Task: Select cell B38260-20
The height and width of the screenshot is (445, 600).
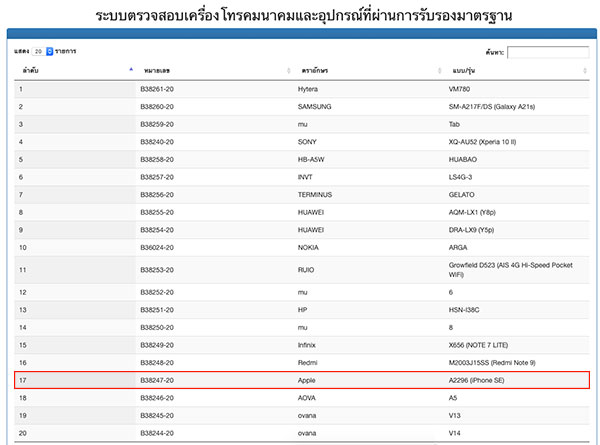Action: pos(157,107)
